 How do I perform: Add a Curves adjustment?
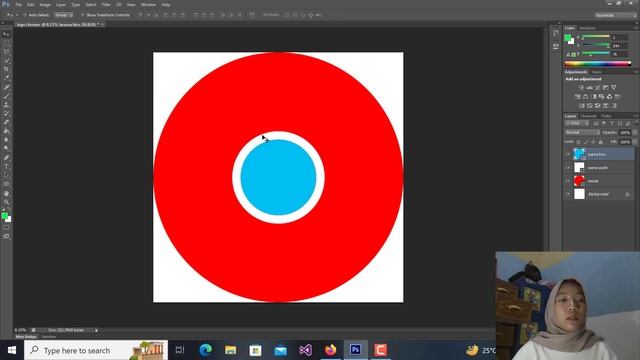(x=598, y=87)
